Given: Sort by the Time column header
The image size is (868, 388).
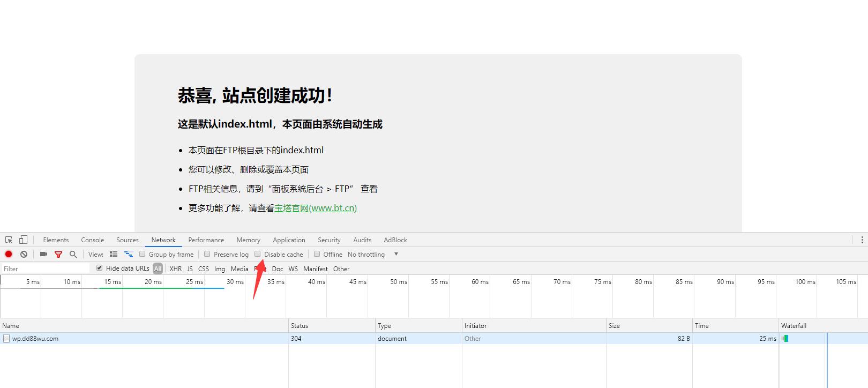Looking at the screenshot, I should pyautogui.click(x=736, y=326).
